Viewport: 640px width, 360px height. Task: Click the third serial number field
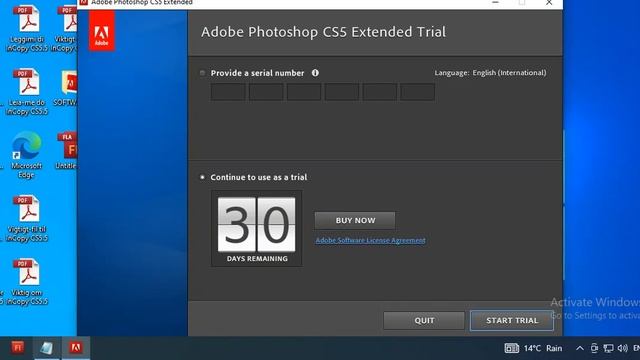pos(304,92)
